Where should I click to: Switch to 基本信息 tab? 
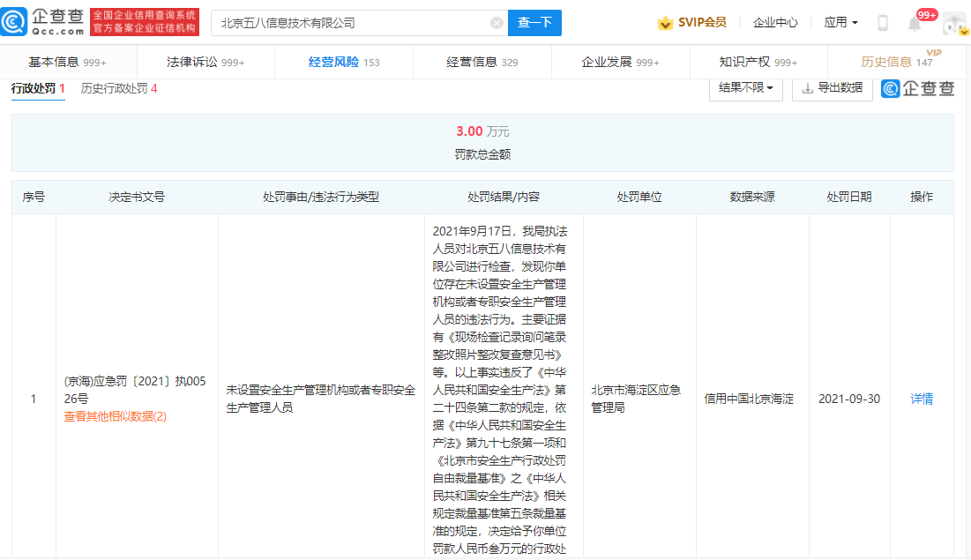click(x=68, y=62)
